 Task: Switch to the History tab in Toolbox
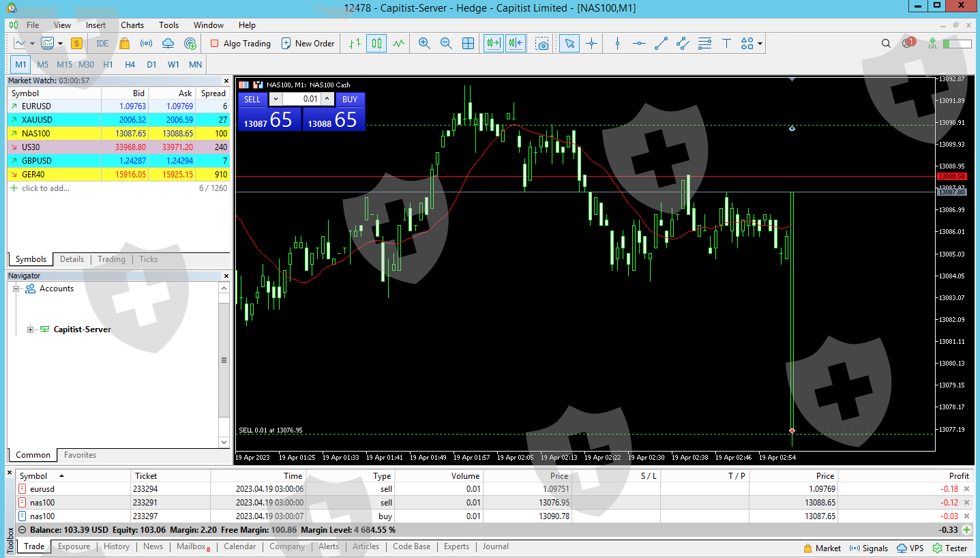coord(117,546)
